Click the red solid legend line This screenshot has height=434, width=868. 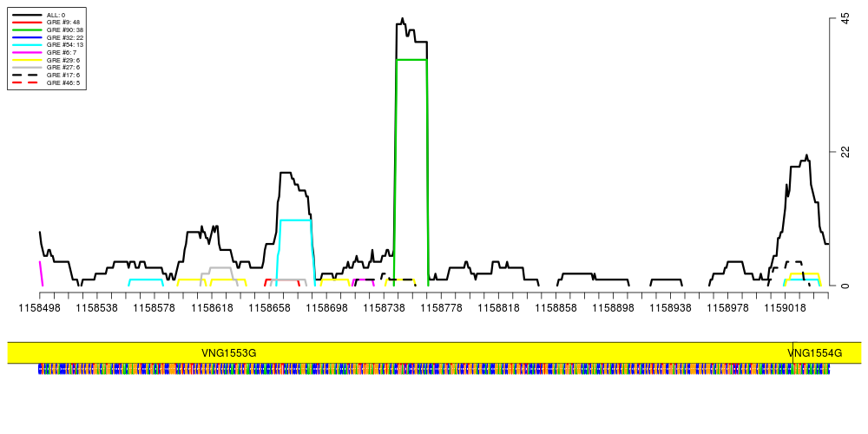pyautogui.click(x=27, y=22)
